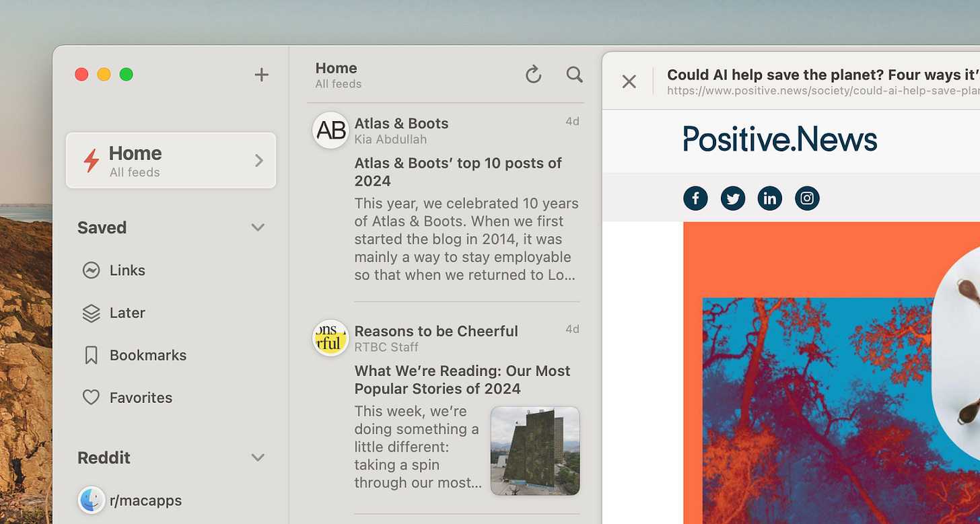Click the Saved section heading
Viewport: 980px width, 524px height.
(x=102, y=227)
